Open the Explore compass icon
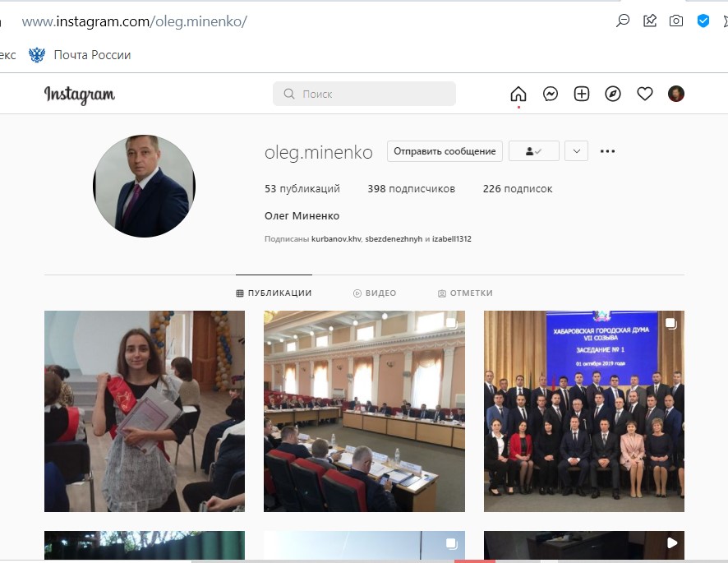This screenshot has width=728, height=563. click(x=613, y=94)
